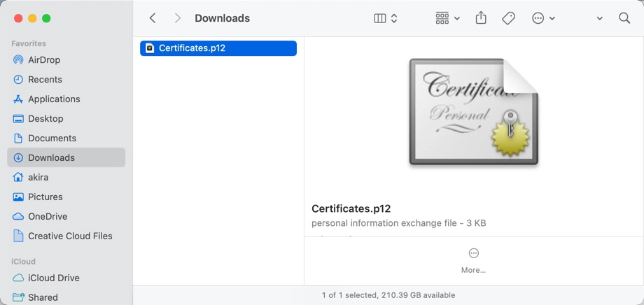The image size is (644, 305).
Task: Minimize the Finder window
Action: [x=32, y=18]
